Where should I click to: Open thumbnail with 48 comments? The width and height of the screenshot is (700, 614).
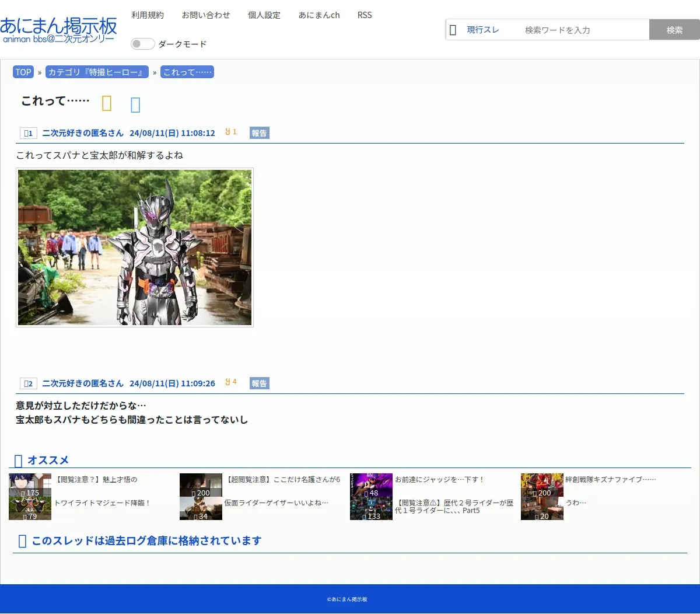click(x=371, y=485)
